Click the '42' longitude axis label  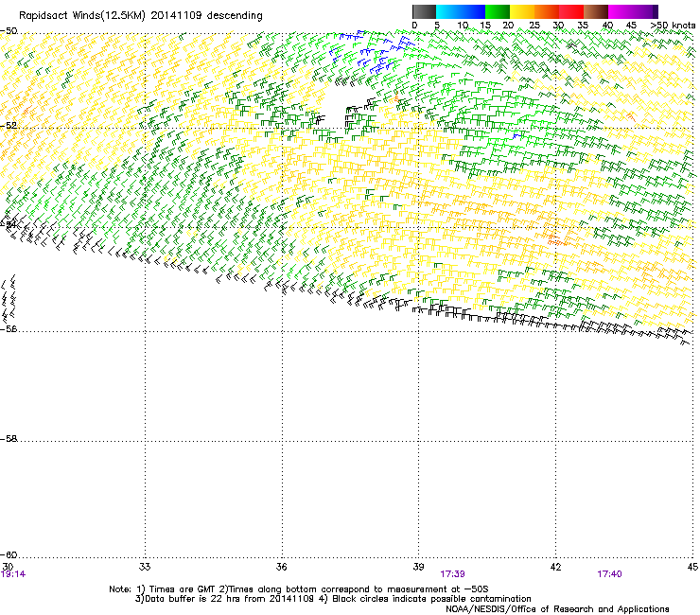[555, 567]
